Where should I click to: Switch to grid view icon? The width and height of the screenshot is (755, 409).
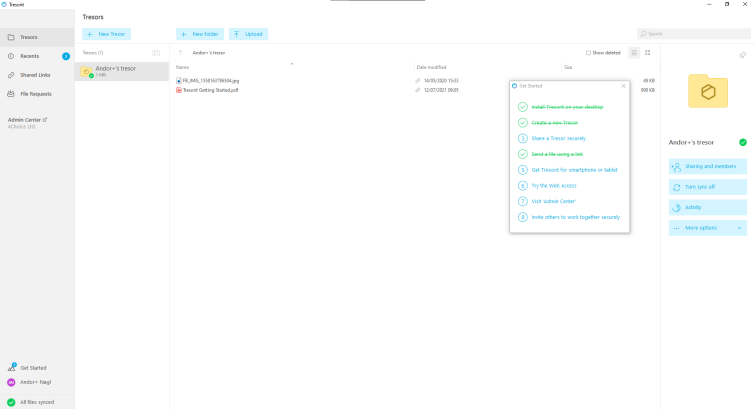648,53
